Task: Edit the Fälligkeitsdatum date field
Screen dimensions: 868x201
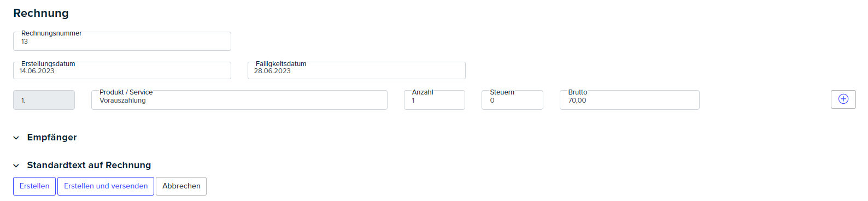Action: click(x=356, y=70)
